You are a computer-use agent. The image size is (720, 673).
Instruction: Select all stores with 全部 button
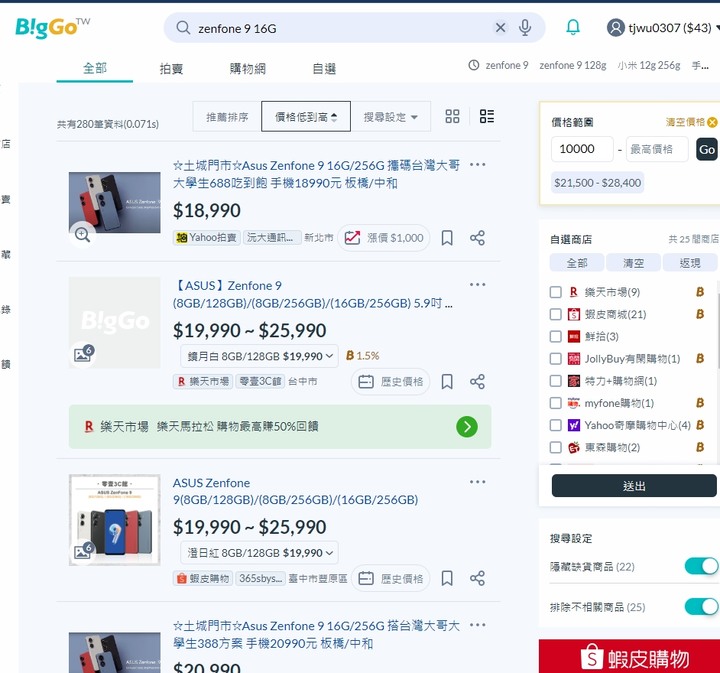click(x=577, y=263)
